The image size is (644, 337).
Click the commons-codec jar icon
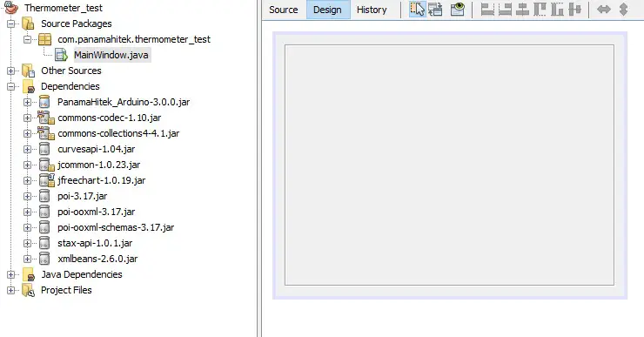[x=45, y=118]
